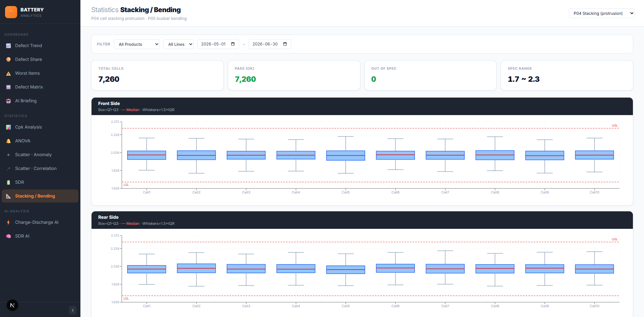
Task: Open the start date calendar picker icon
Action: click(233, 44)
